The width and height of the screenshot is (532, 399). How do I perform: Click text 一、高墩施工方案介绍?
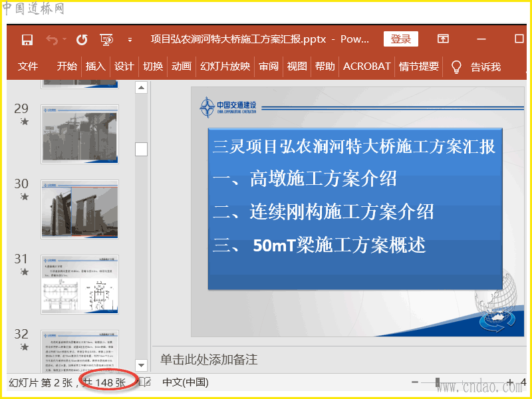305,178
